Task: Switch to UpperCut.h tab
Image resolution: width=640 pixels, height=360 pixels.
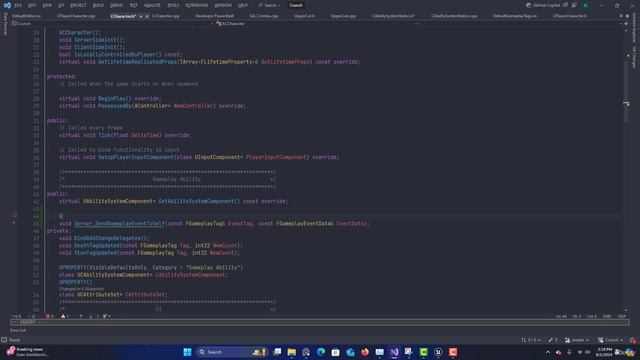Action: [x=304, y=16]
